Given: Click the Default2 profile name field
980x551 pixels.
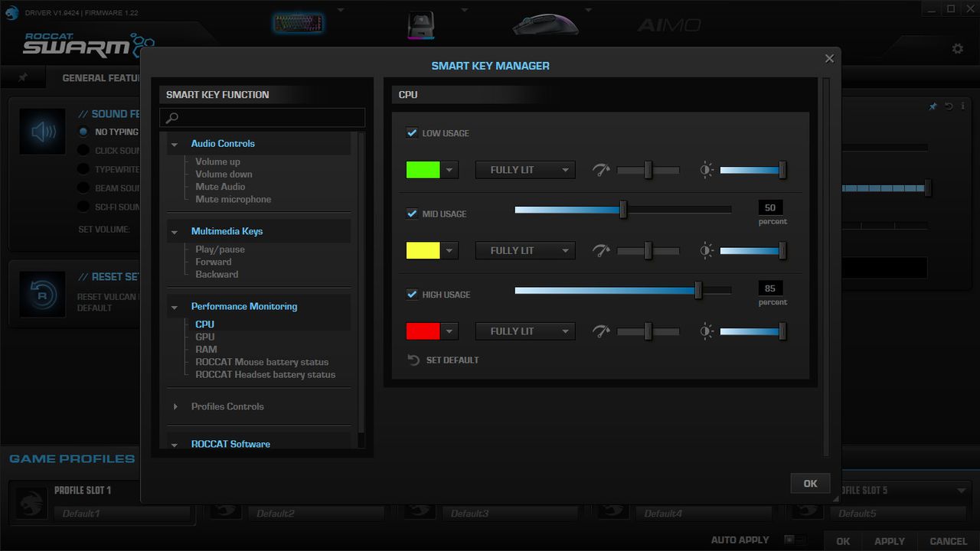Looking at the screenshot, I should pyautogui.click(x=317, y=514).
